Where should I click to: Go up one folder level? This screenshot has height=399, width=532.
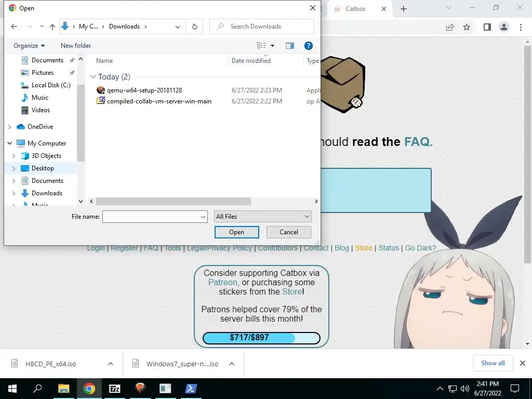[52, 26]
